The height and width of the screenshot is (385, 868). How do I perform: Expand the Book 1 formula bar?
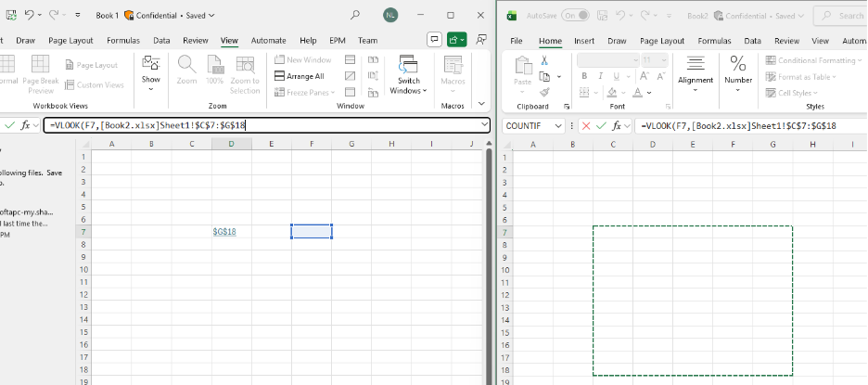485,125
